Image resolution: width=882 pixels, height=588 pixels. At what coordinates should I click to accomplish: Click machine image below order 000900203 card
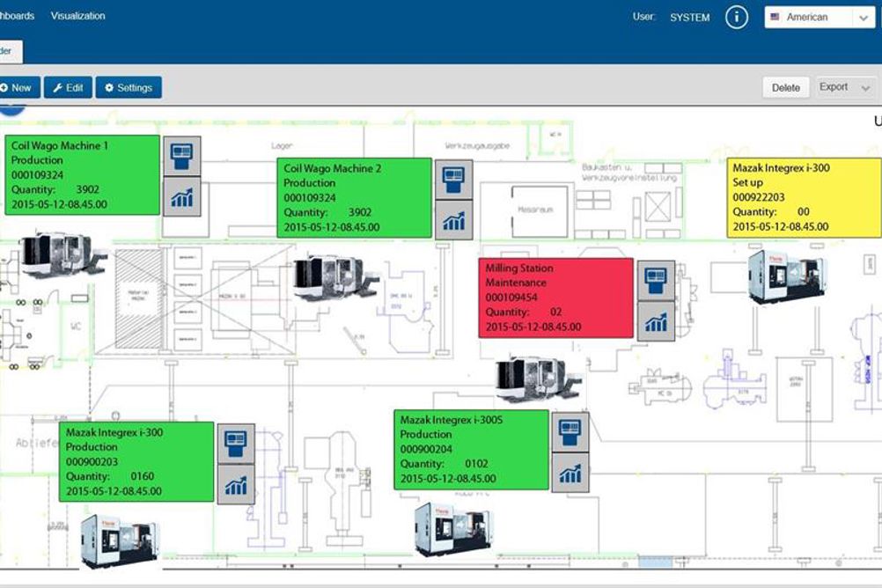pos(120,541)
